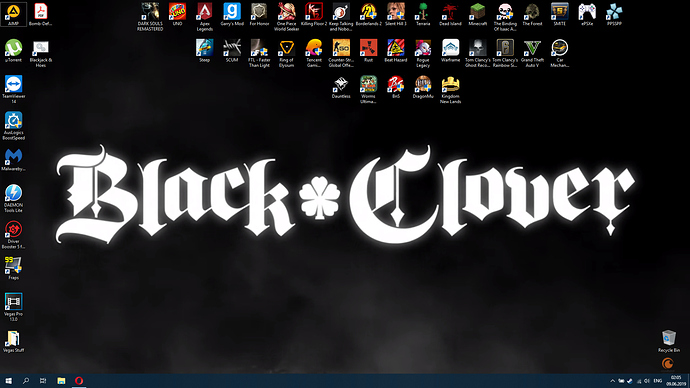Screen dimensions: 690x388
Task: Open DragonMu shortcut
Action: [x=423, y=86]
